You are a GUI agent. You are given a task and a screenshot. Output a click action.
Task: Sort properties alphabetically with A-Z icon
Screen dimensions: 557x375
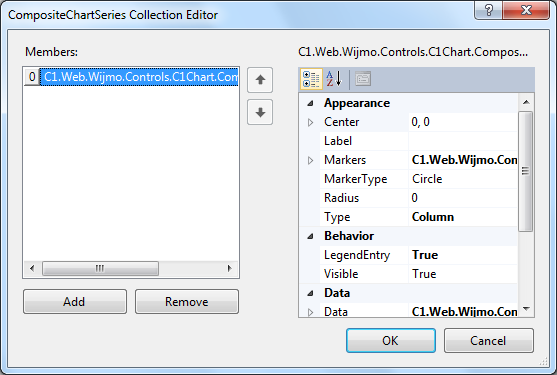pyautogui.click(x=334, y=79)
